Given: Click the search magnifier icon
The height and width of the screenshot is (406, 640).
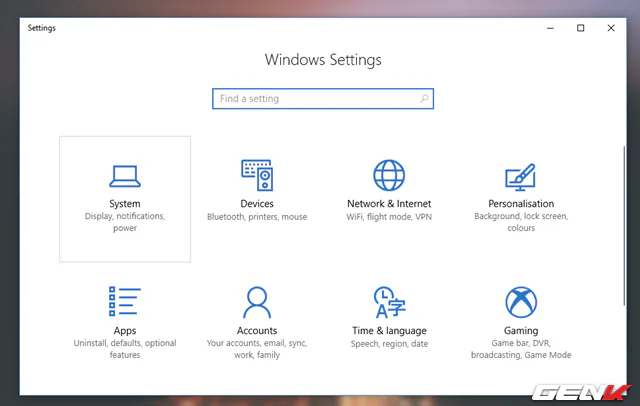Looking at the screenshot, I should coord(424,98).
